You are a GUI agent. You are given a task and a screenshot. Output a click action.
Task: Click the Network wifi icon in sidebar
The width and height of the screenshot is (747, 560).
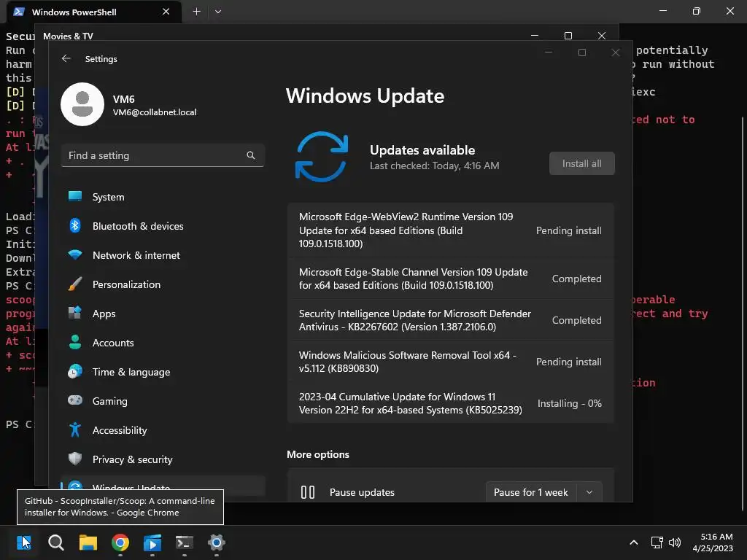pos(75,254)
